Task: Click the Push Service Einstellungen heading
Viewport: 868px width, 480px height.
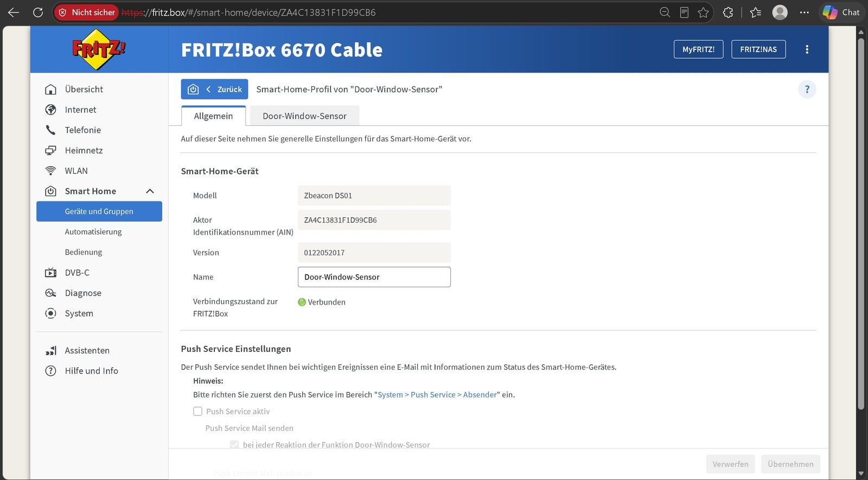Action: point(236,349)
